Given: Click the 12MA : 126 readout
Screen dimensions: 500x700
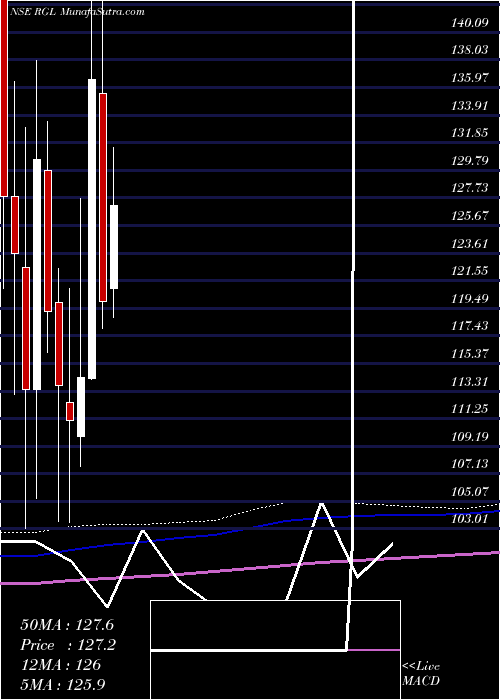Looking at the screenshot, I should coord(60,665).
